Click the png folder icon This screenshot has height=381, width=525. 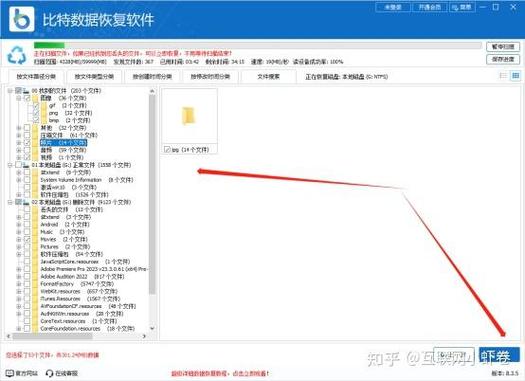(45, 113)
